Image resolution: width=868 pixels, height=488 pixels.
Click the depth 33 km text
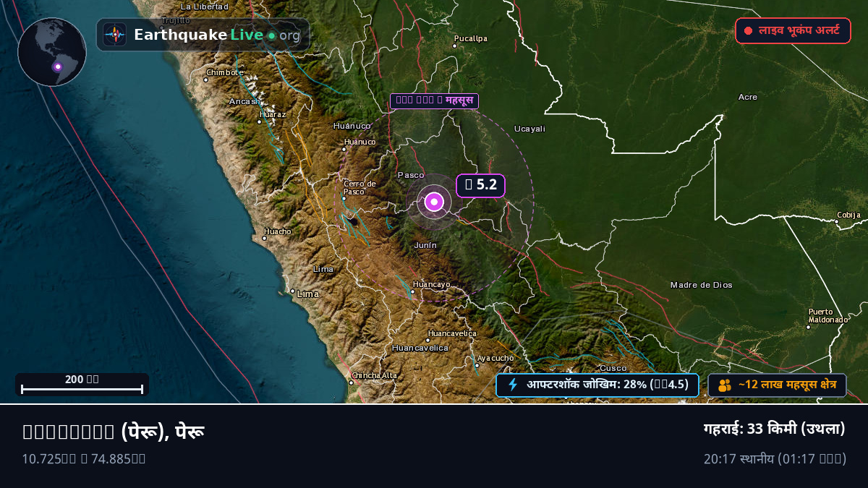[775, 429]
